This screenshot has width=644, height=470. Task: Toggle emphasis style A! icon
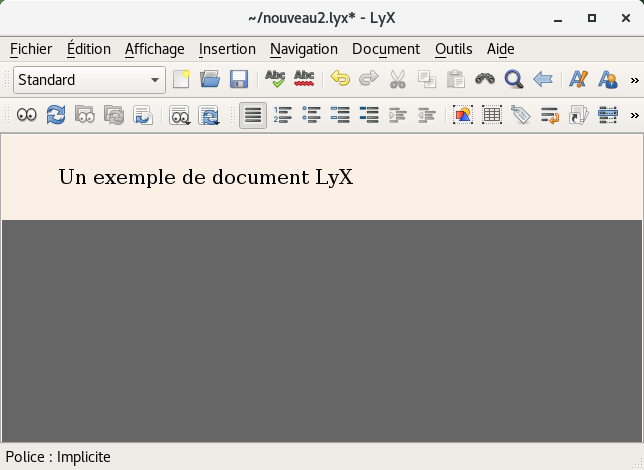(x=578, y=79)
